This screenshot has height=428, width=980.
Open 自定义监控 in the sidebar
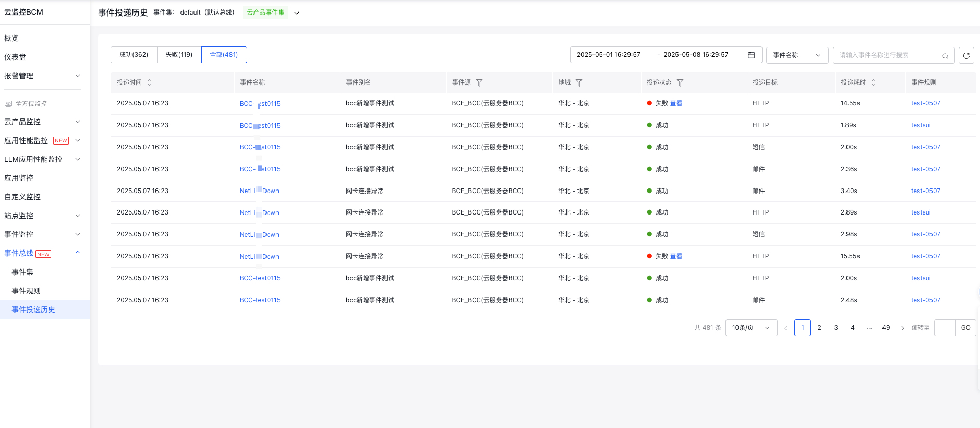click(22, 197)
